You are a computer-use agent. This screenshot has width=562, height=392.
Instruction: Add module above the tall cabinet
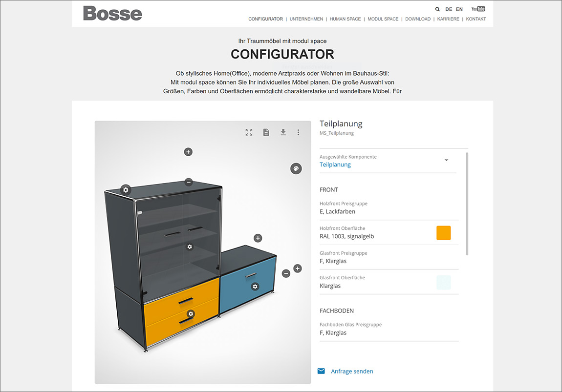click(188, 152)
